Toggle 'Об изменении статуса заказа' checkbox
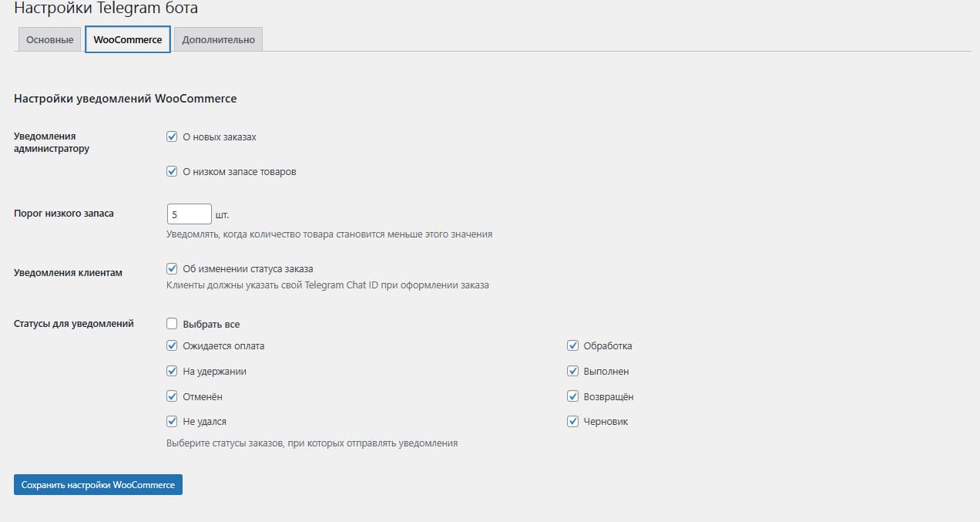This screenshot has height=522, width=980. (x=173, y=269)
